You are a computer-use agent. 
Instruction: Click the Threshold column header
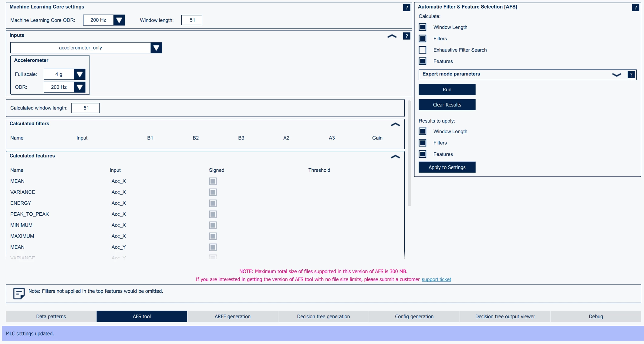click(319, 170)
